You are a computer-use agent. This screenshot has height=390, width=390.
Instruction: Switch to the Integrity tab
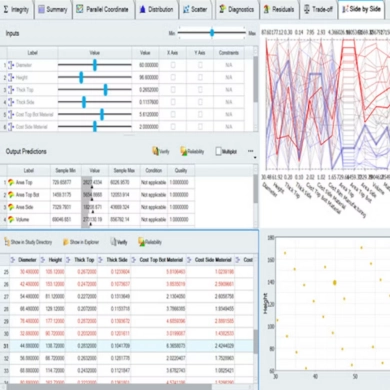coord(16,9)
